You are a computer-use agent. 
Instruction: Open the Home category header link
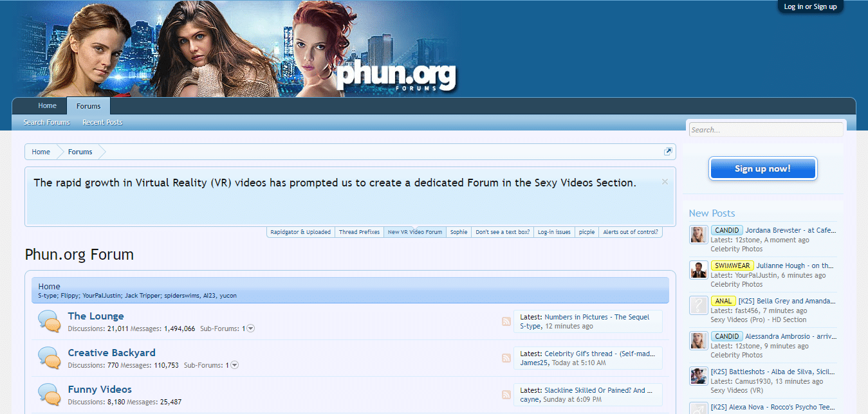click(50, 287)
